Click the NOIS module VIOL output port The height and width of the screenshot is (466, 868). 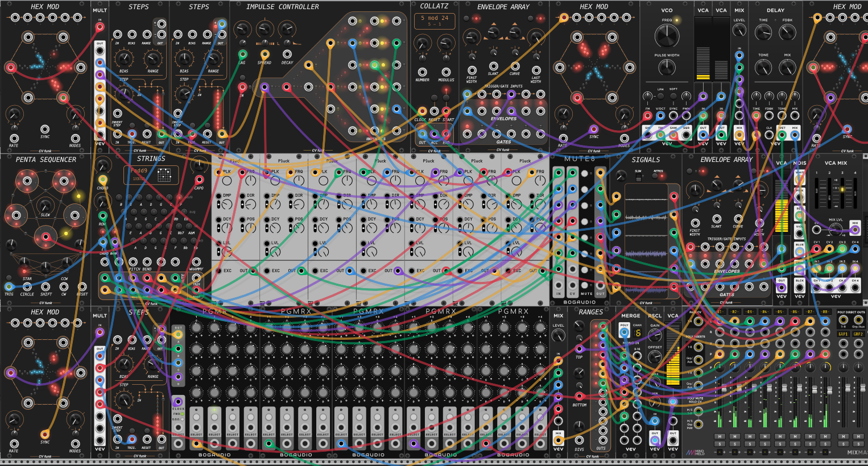(799, 234)
